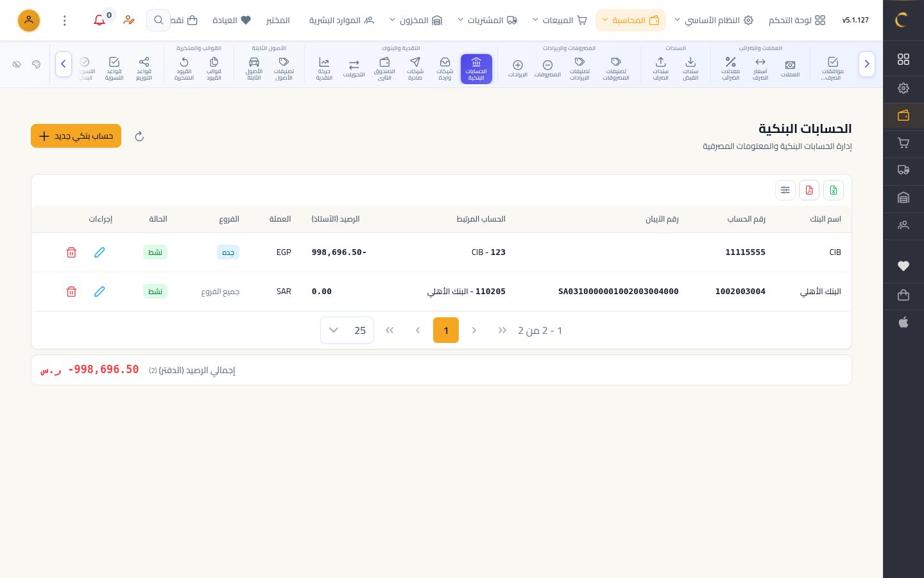
Task: Export the table to PDF
Action: 809,190
